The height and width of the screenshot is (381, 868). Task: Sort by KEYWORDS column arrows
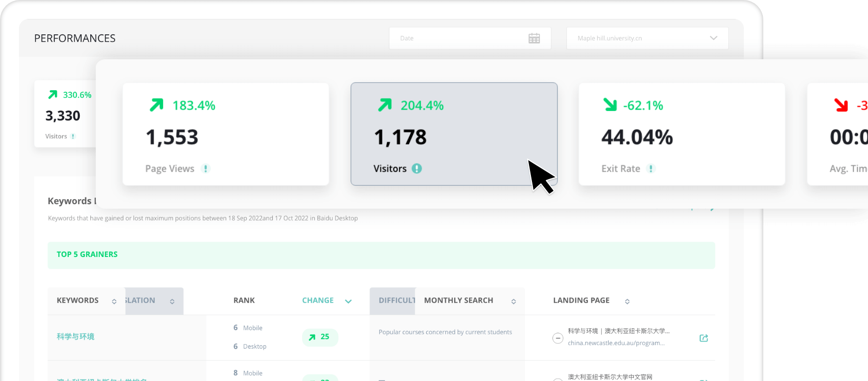coord(114,301)
